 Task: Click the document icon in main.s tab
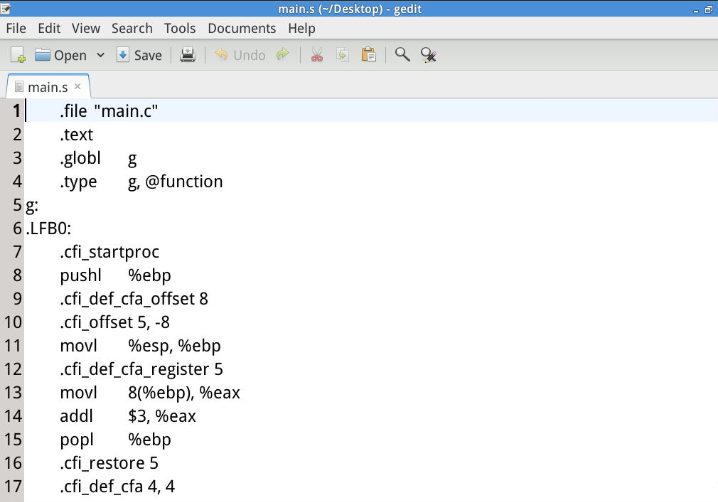click(x=19, y=87)
